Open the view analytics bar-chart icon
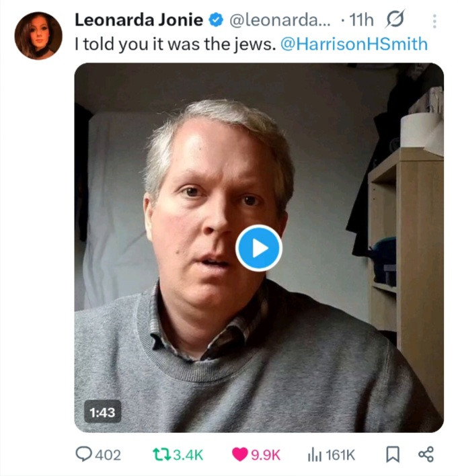Viewport: 458px width, 476px height. (313, 454)
